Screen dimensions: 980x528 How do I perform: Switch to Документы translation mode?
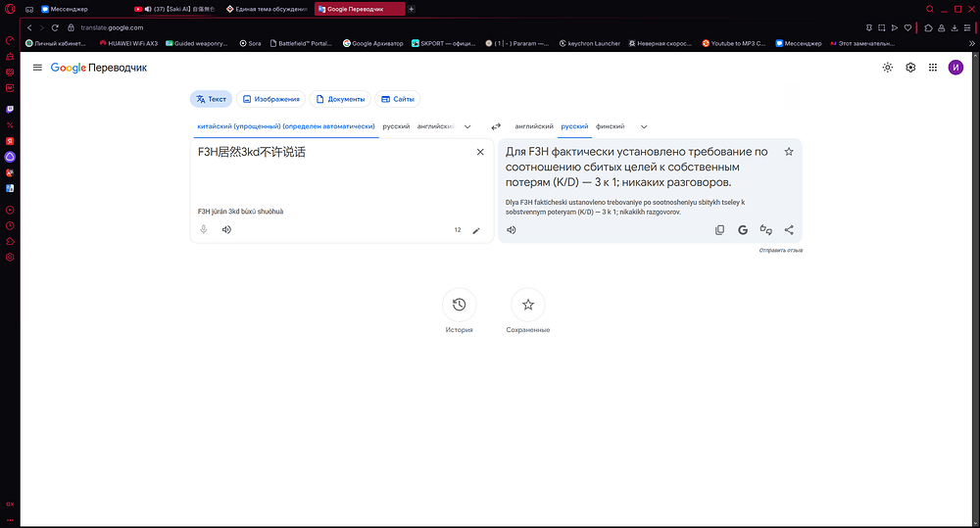point(341,99)
